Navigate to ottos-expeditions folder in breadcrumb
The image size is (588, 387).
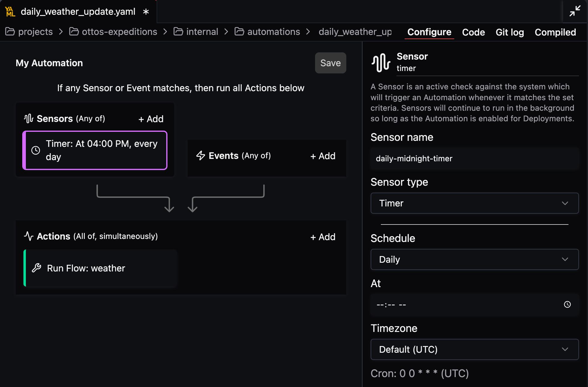click(119, 32)
